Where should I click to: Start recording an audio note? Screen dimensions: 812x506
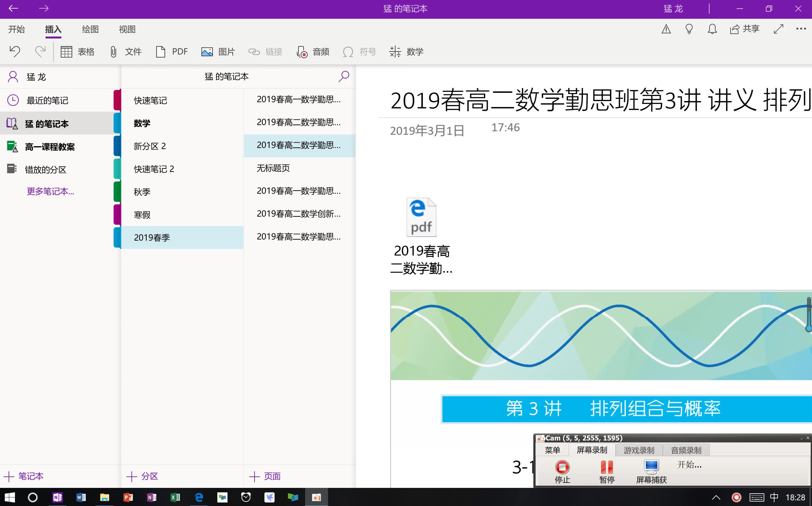point(312,51)
